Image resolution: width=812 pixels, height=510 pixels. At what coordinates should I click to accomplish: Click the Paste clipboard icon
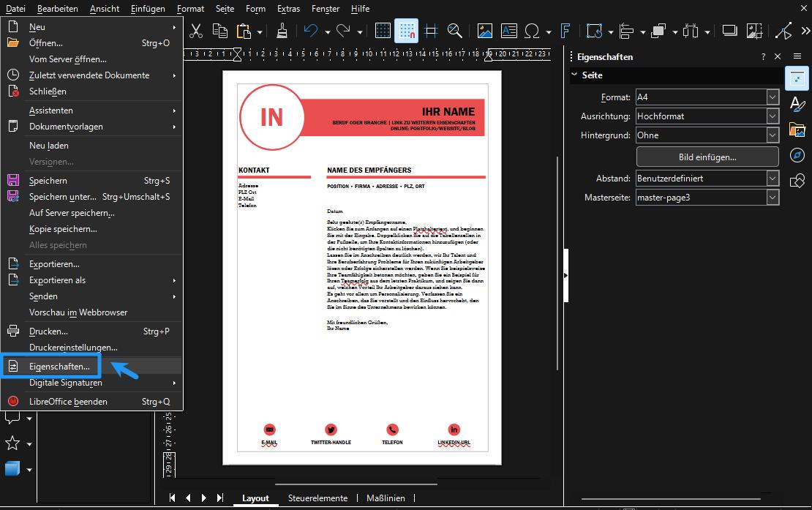pos(244,31)
